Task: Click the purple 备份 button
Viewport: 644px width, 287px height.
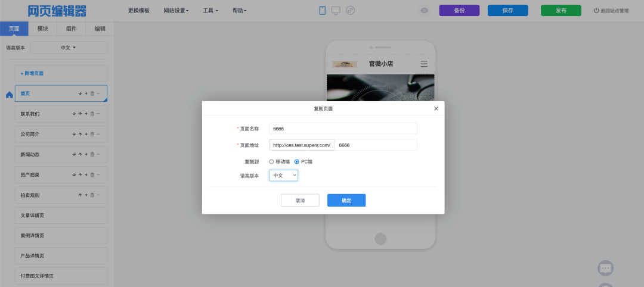Action: [459, 11]
